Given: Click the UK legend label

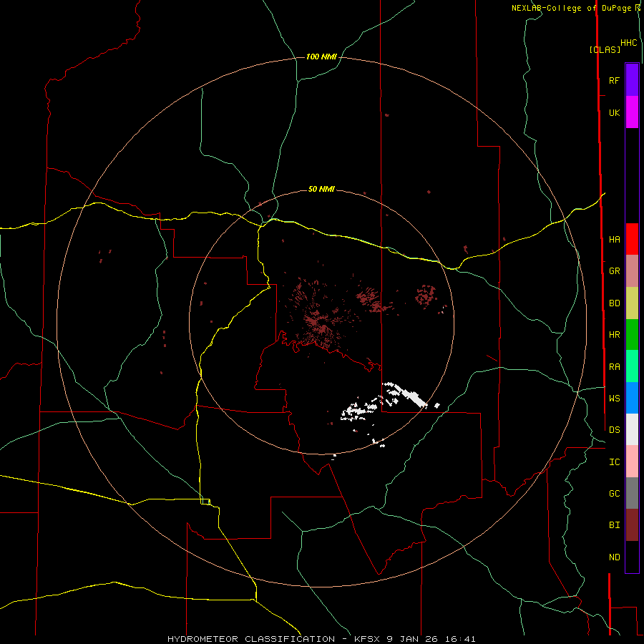Looking at the screenshot, I should (614, 113).
